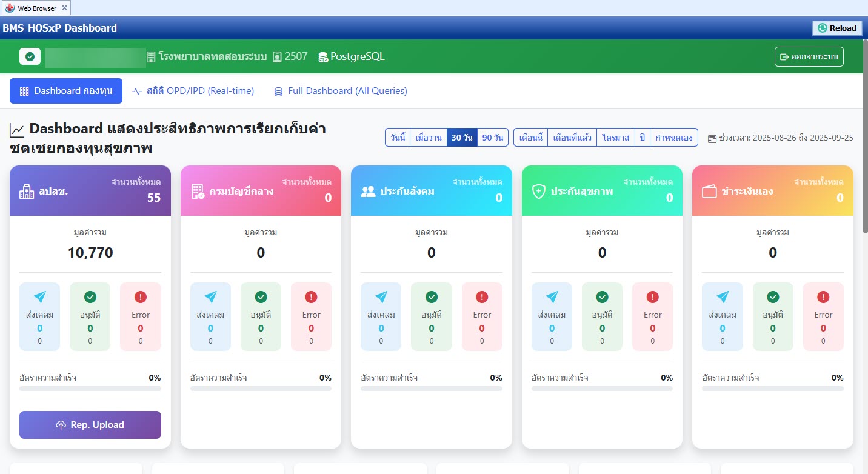The width and height of the screenshot is (868, 474).
Task: Click the building icon on the สปสช. card
Action: click(27, 190)
